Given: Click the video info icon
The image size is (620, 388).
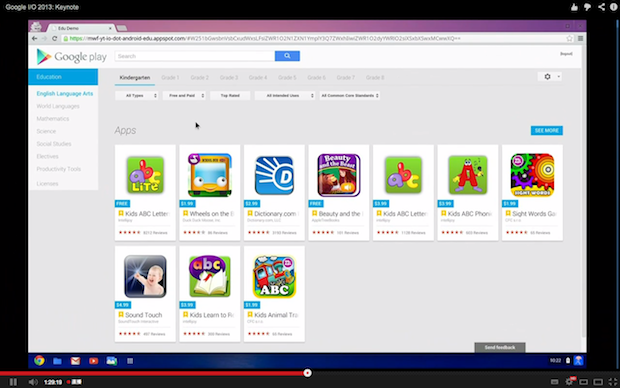Looking at the screenshot, I should 613,7.
